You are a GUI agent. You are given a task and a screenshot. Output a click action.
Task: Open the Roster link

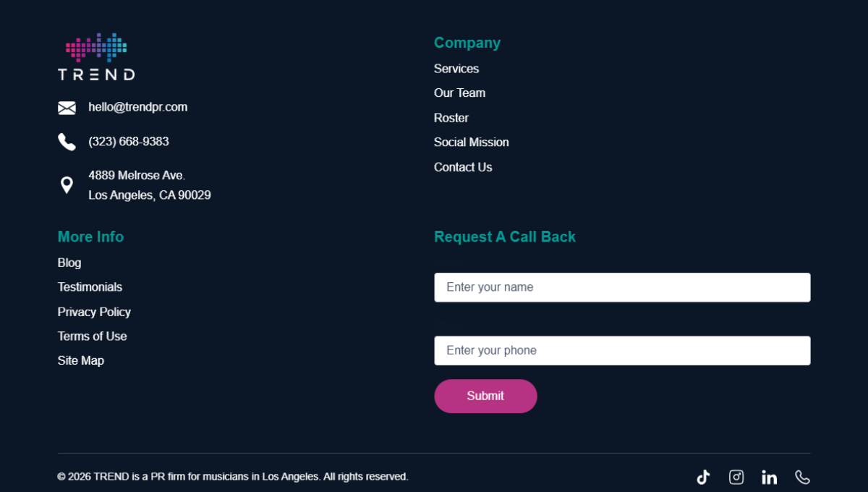[x=451, y=118]
